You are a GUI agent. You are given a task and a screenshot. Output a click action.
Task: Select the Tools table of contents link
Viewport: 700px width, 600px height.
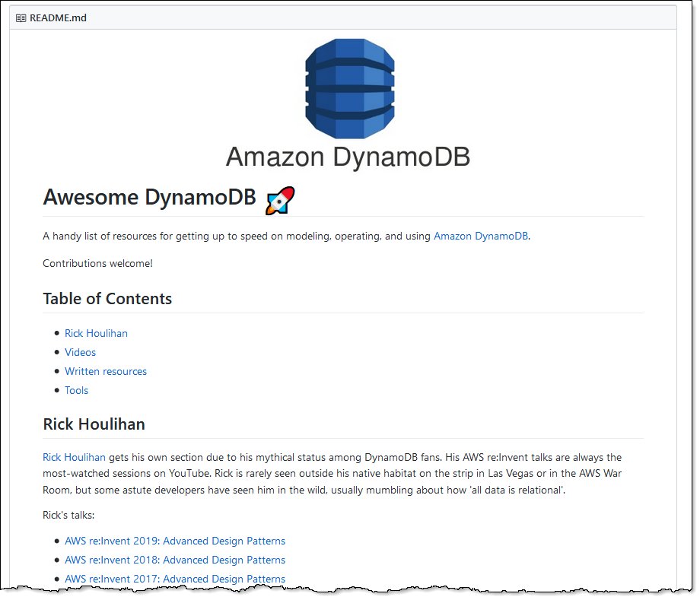[76, 390]
